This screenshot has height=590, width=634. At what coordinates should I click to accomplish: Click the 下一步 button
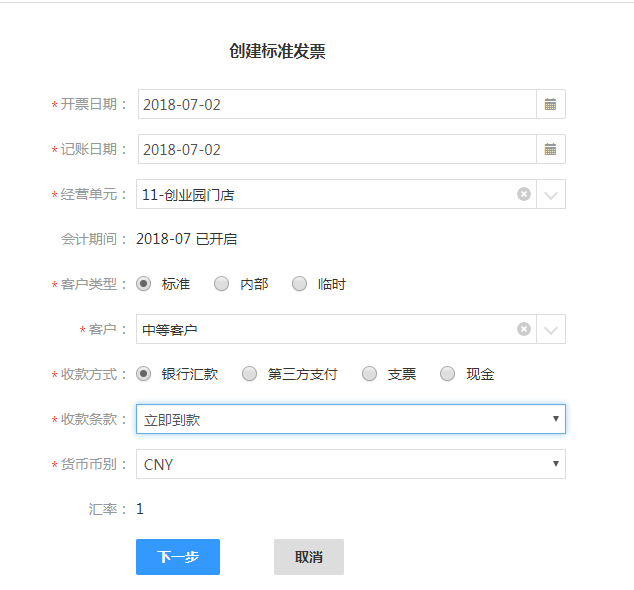[178, 557]
